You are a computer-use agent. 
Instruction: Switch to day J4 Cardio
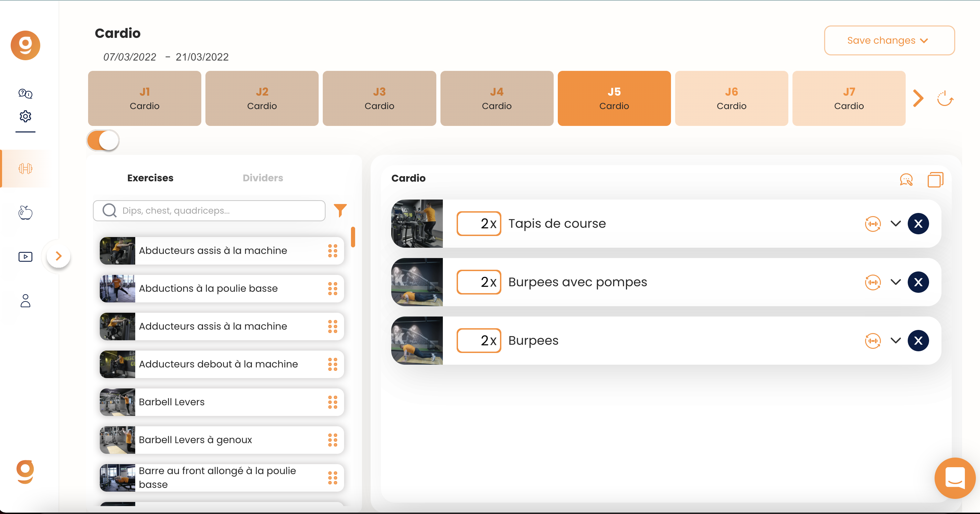(497, 98)
